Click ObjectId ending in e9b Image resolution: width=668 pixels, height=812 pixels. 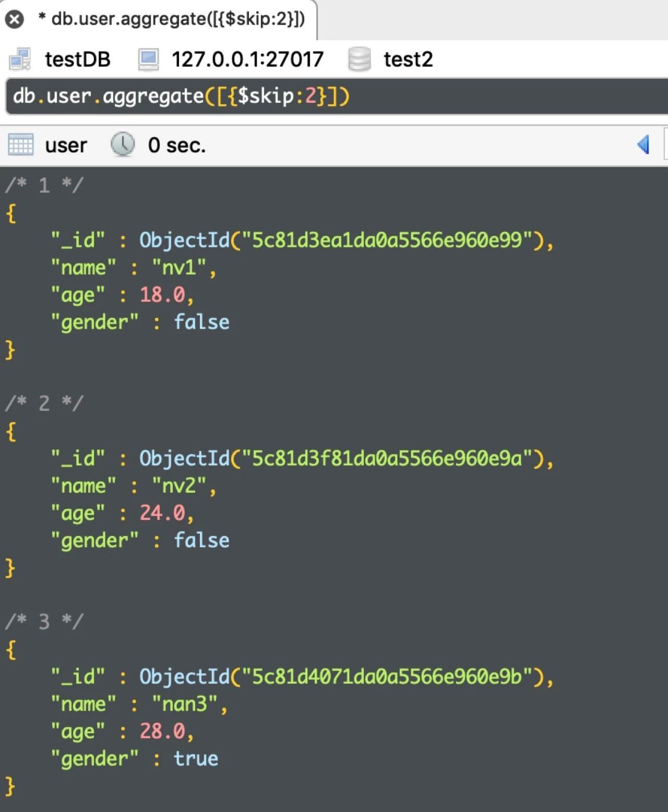tap(341, 676)
